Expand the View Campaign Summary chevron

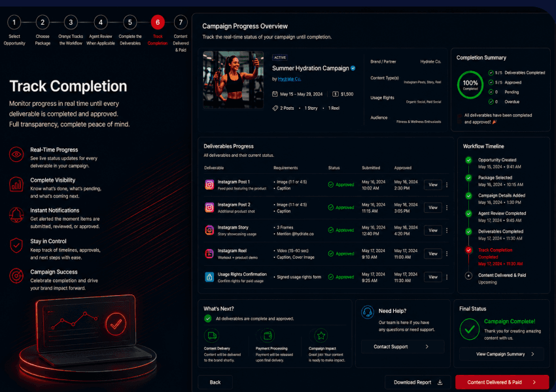pyautogui.click(x=532, y=354)
